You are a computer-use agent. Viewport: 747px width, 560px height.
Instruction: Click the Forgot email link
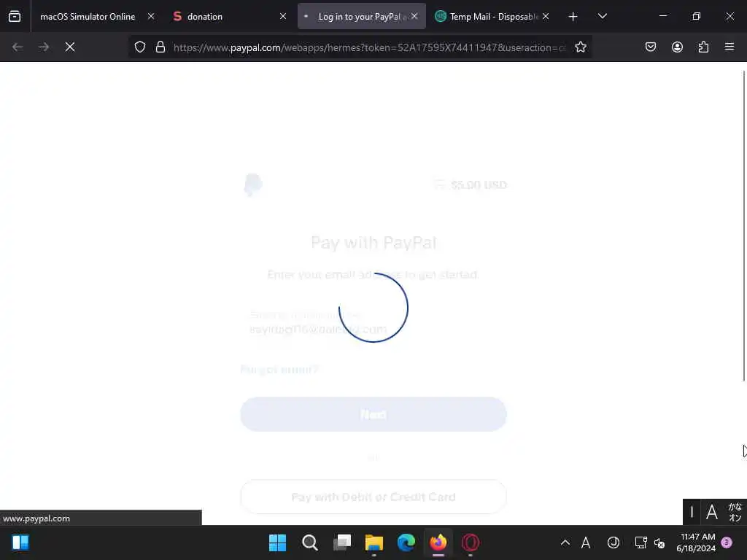(279, 370)
